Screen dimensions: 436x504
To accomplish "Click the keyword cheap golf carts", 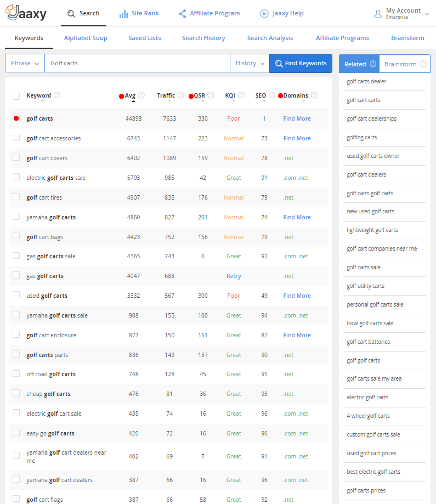I will click(x=49, y=394).
